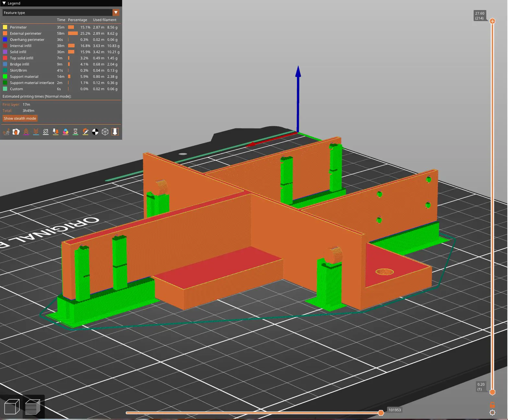
Task: Open the Feature type dropdown
Action: coord(116,13)
